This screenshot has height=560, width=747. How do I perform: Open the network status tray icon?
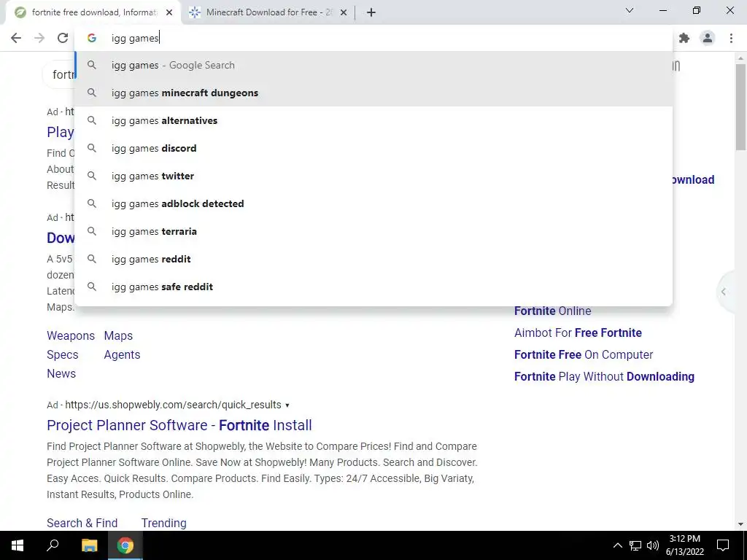coord(635,545)
